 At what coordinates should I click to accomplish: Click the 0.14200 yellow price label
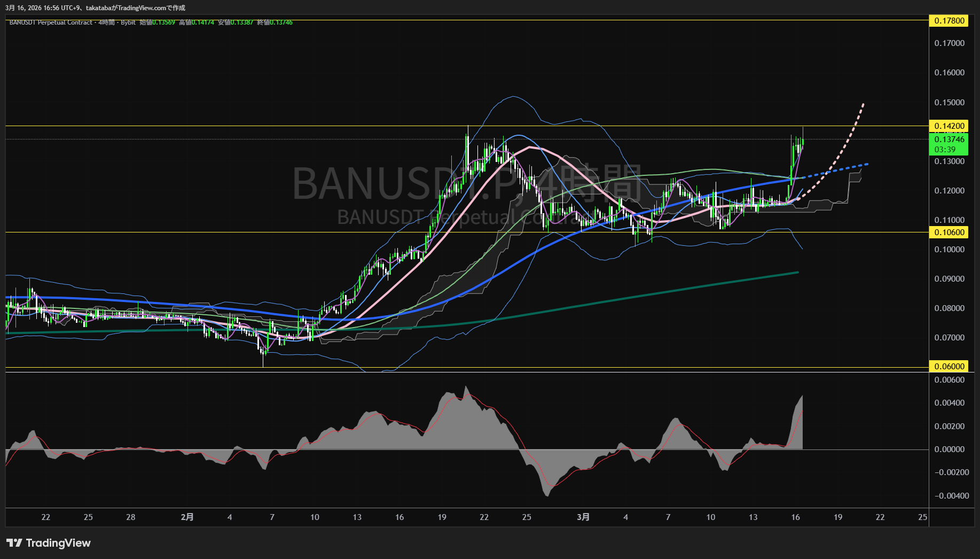pyautogui.click(x=949, y=126)
